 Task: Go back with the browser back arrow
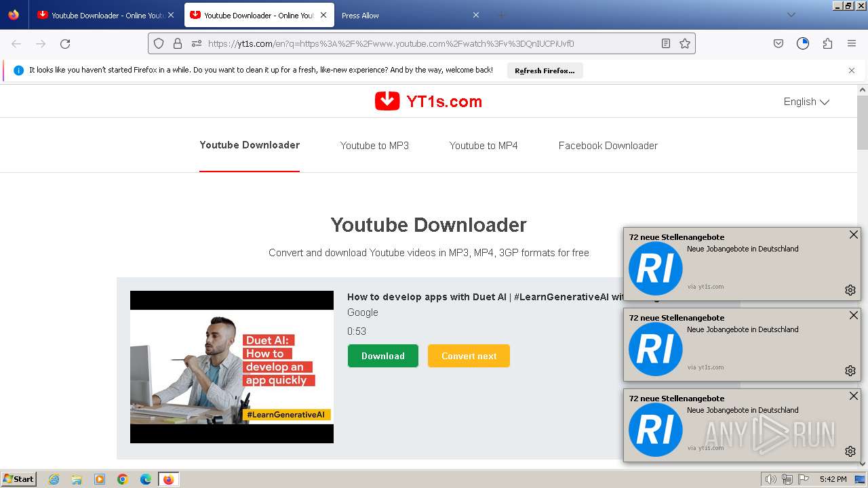tap(16, 43)
